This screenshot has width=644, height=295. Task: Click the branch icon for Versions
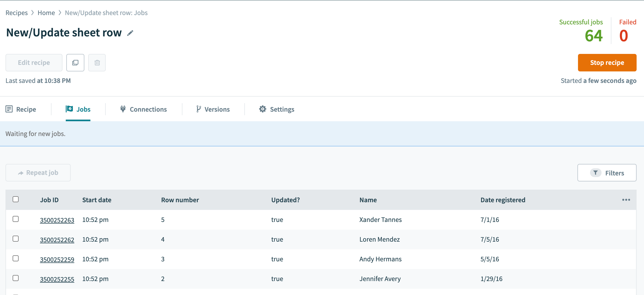(199, 109)
